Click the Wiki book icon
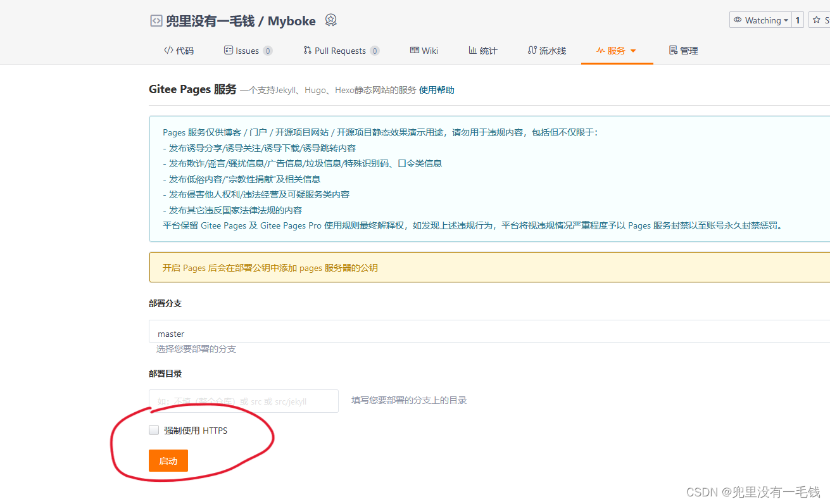The image size is (830, 504). click(x=415, y=50)
